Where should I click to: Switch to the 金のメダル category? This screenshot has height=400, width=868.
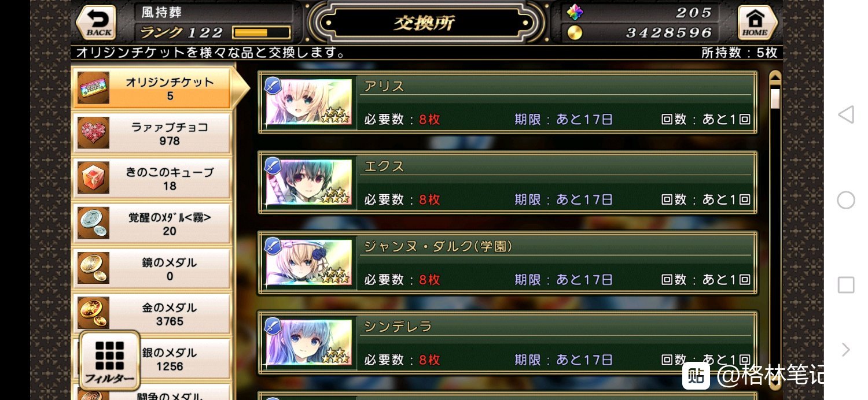pyautogui.click(x=152, y=314)
